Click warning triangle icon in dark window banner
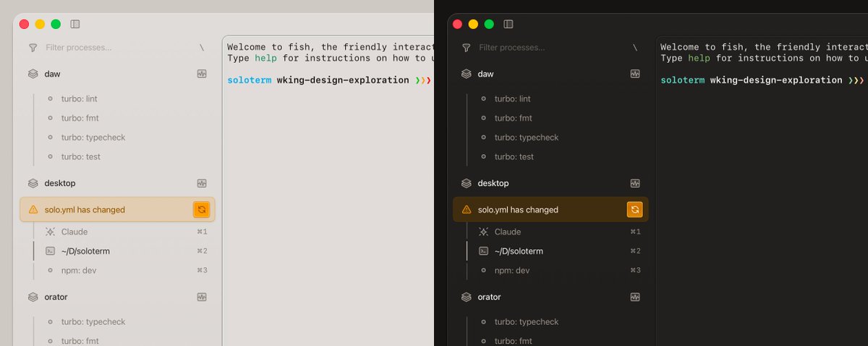868x346 pixels. click(x=466, y=210)
